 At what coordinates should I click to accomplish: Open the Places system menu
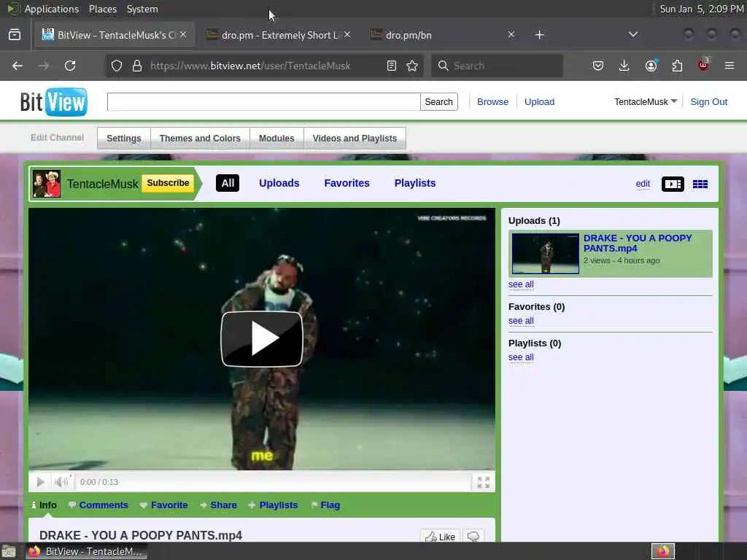tap(102, 9)
